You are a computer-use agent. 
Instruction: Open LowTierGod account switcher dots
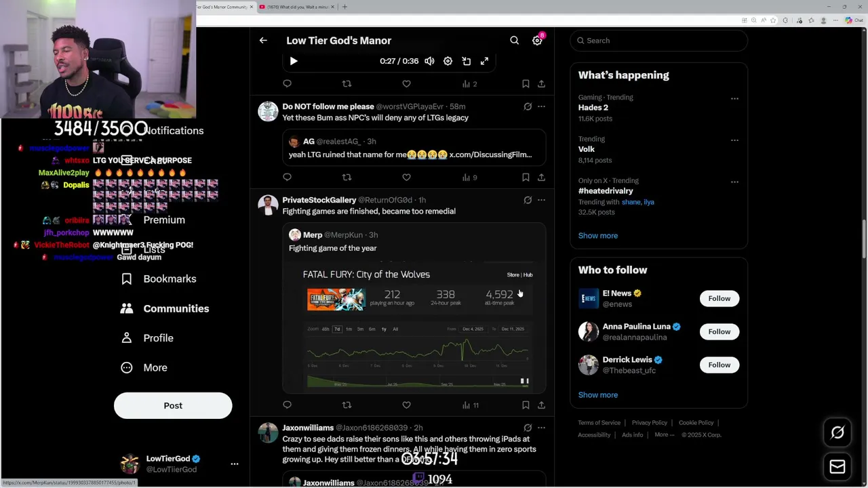pos(235,464)
